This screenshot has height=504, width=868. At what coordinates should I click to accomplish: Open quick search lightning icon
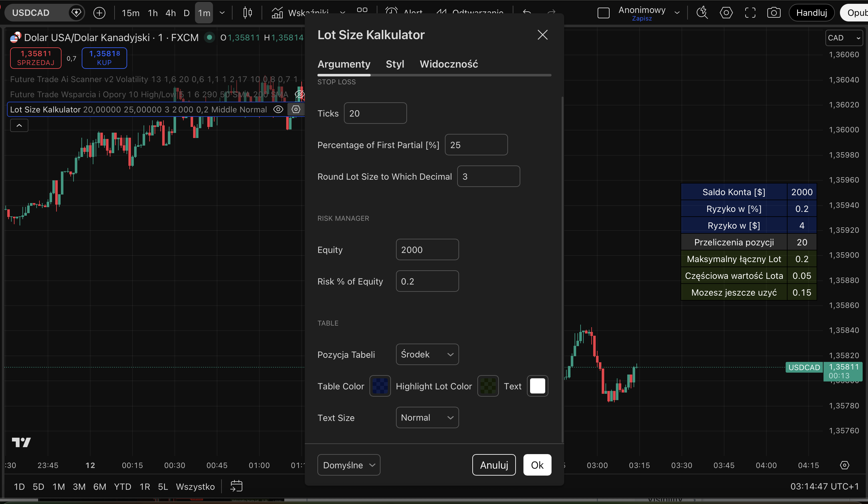click(x=702, y=13)
